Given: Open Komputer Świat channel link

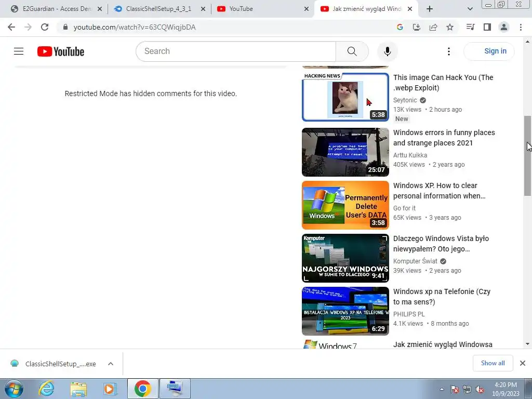Looking at the screenshot, I should click(x=415, y=261).
